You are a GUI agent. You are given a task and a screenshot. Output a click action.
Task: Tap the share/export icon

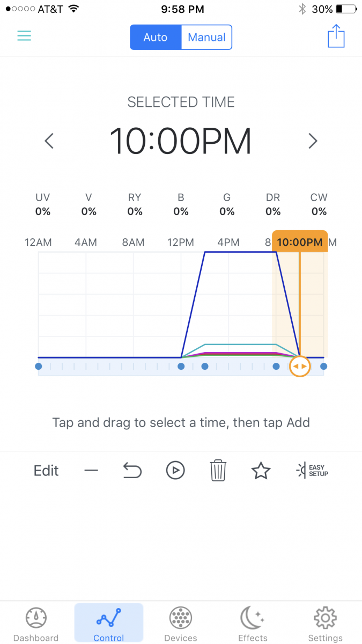(336, 36)
